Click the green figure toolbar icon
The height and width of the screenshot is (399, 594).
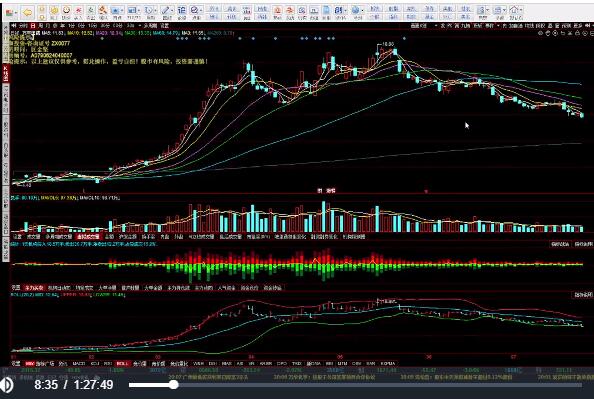(91, 10)
